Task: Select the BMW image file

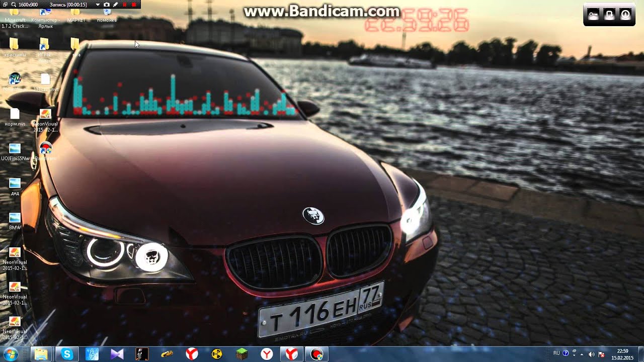Action: pos(15,221)
